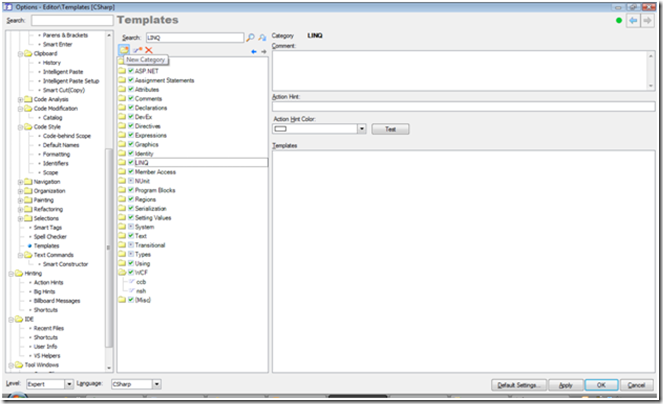
Task: Toggle the Using category checkbox
Action: [131, 263]
